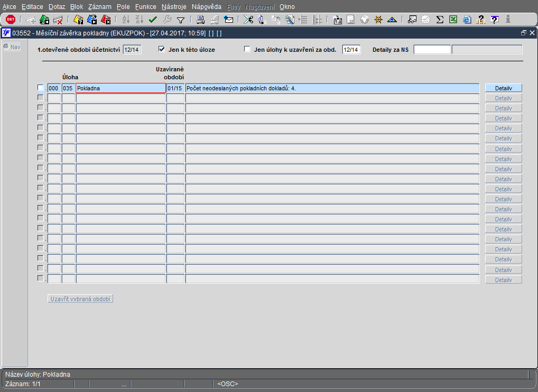Click the sort A-Z ascending icon

(x=126, y=20)
